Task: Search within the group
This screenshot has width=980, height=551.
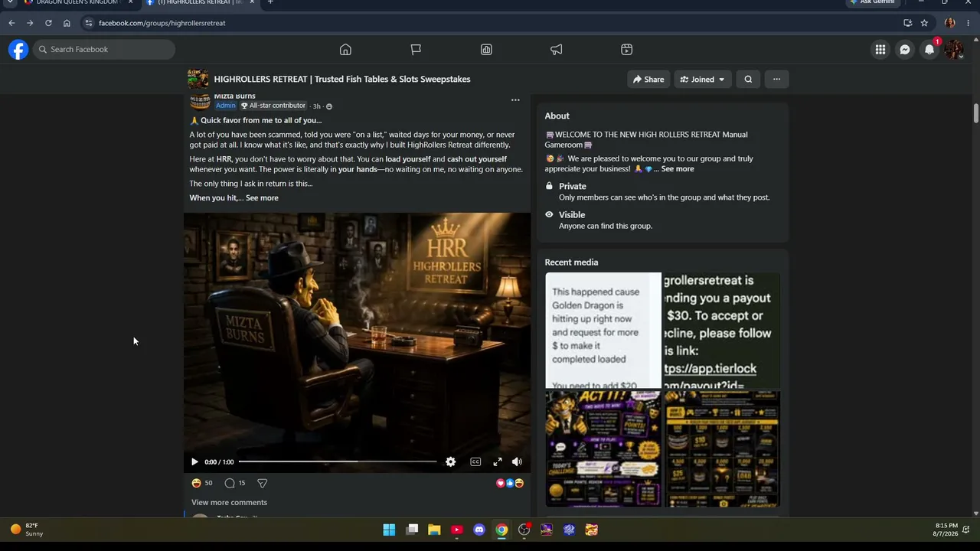Action: [x=748, y=79]
